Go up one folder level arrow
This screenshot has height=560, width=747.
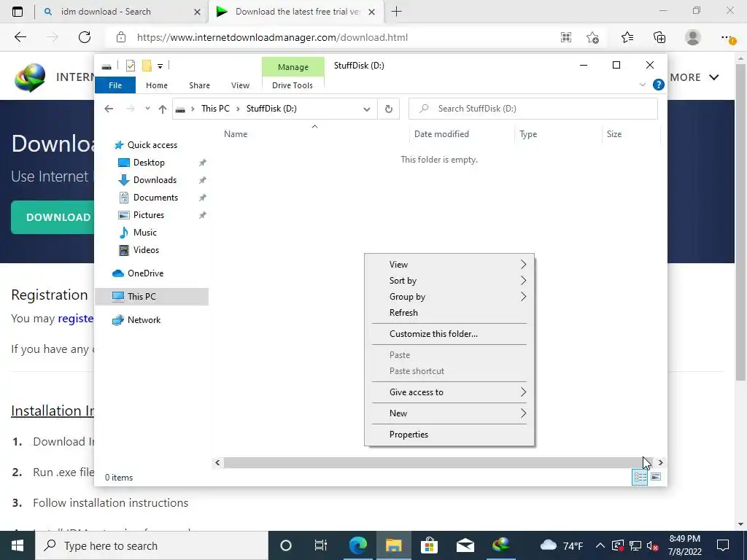[163, 109]
